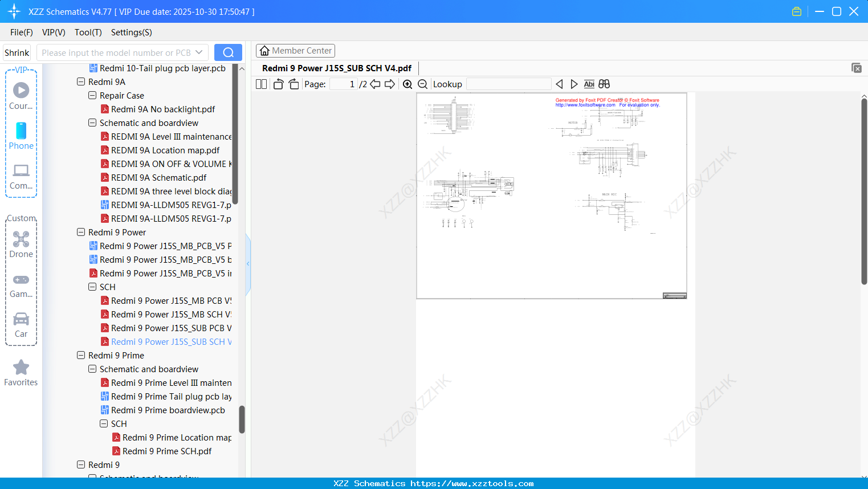Open Redmi 9 Power J15S_MB SCH file
This screenshot has width=868, height=489.
[x=166, y=314]
